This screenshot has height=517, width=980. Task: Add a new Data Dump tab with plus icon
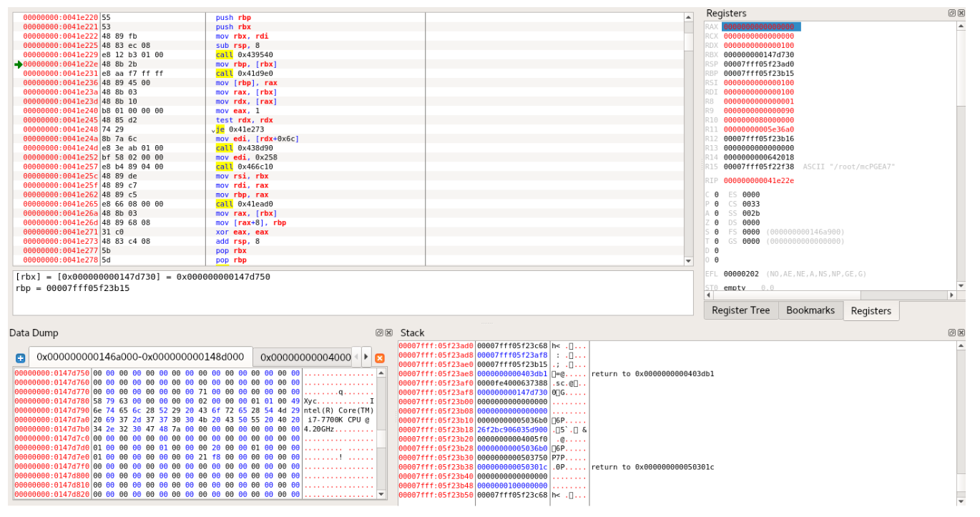pyautogui.click(x=21, y=358)
